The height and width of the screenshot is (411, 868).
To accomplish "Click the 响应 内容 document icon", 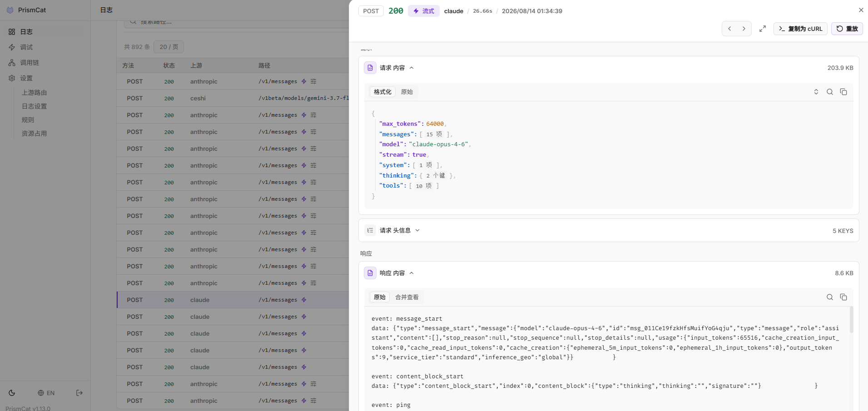I will pos(370,273).
